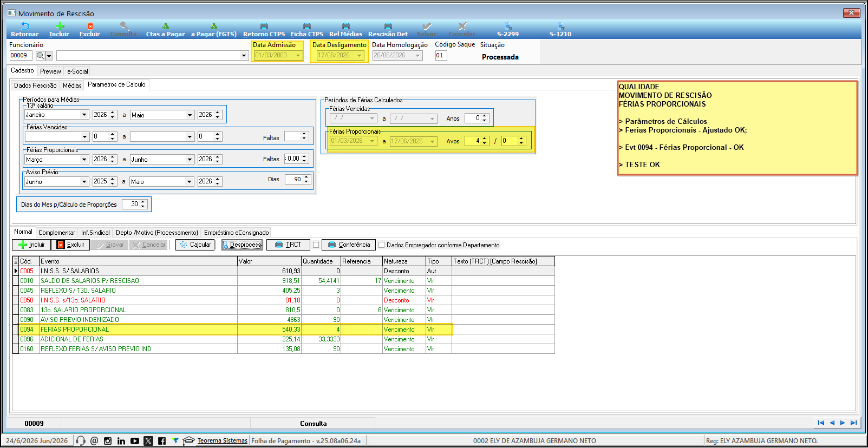Switch to the Médias tab

pos(72,85)
